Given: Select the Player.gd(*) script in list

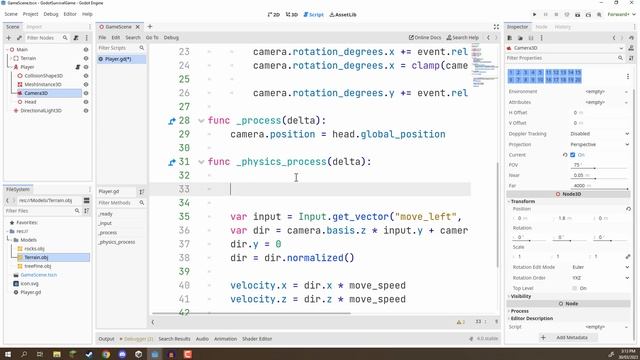Looking at the screenshot, I should [121, 59].
